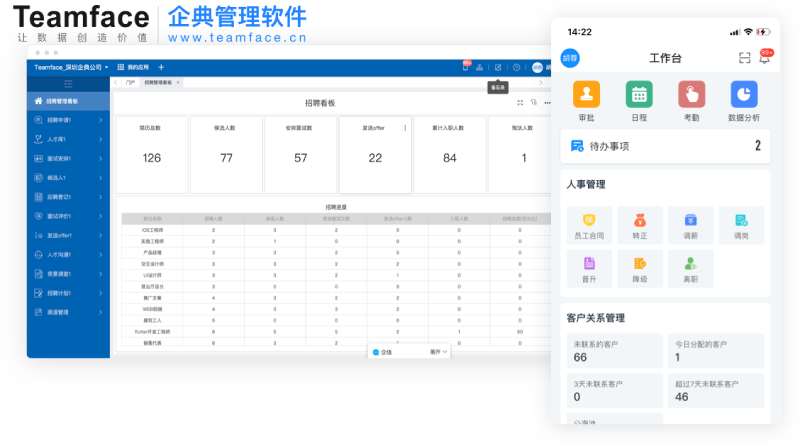Screen dimensions: 800x447
Task: Close the 招聘管理看板 tab
Action: (x=178, y=83)
